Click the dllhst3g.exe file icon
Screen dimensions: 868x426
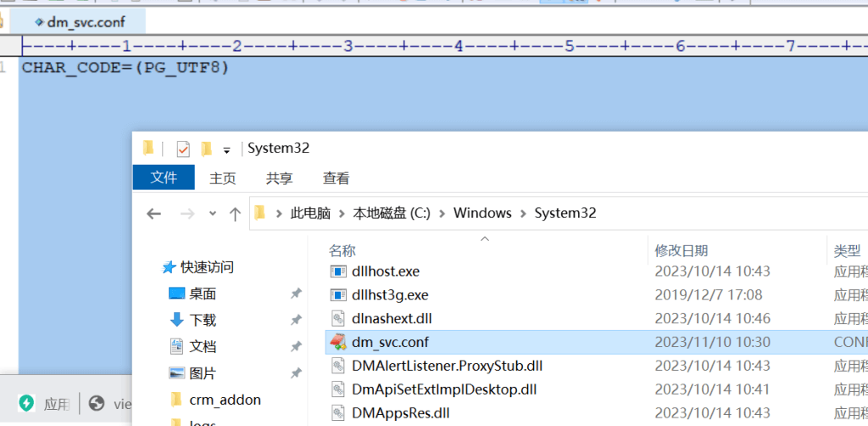click(x=337, y=294)
